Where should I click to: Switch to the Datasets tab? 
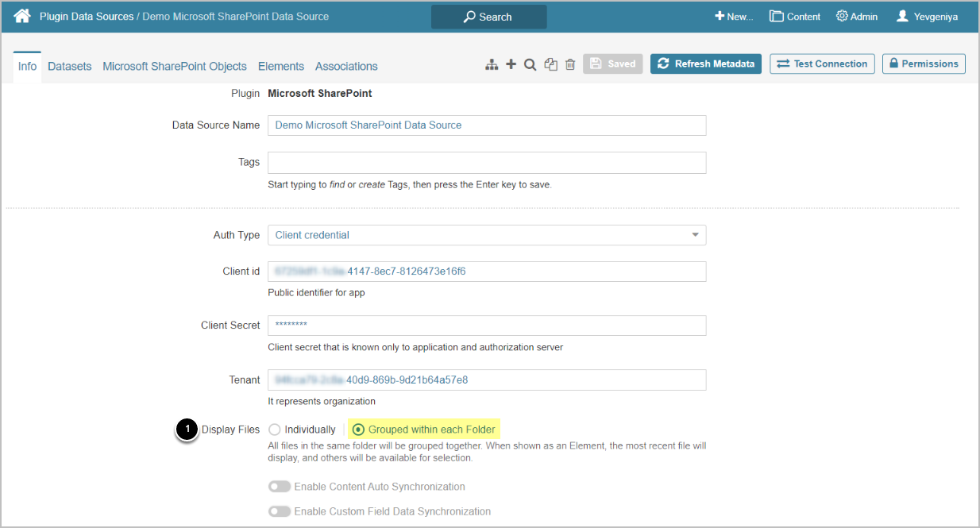70,67
